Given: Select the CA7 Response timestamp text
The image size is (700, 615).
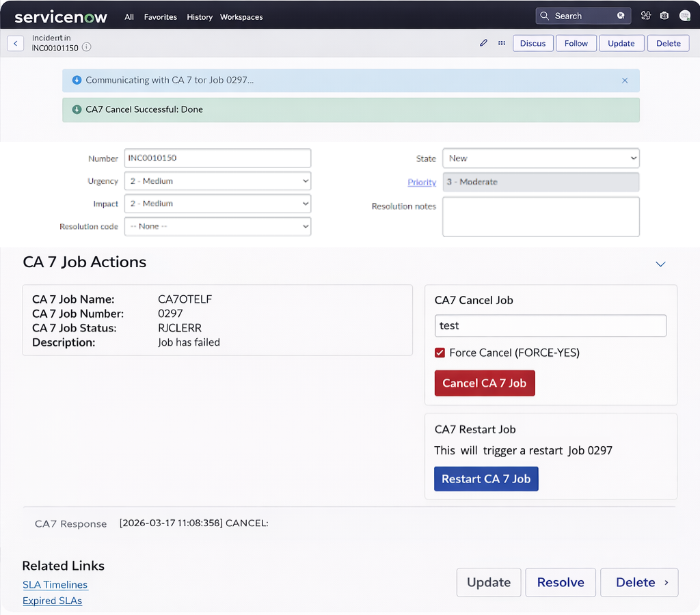Looking at the screenshot, I should [171, 523].
